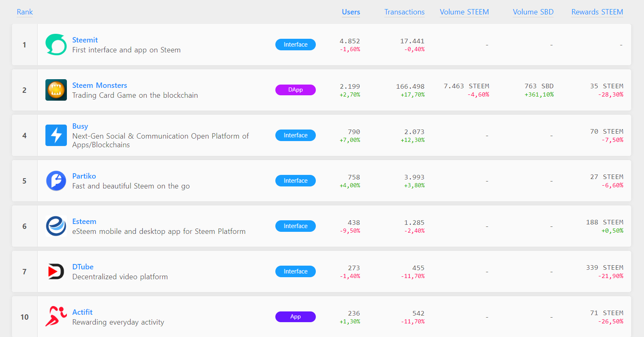
Task: Sort table by Rank column
Action: [x=25, y=12]
